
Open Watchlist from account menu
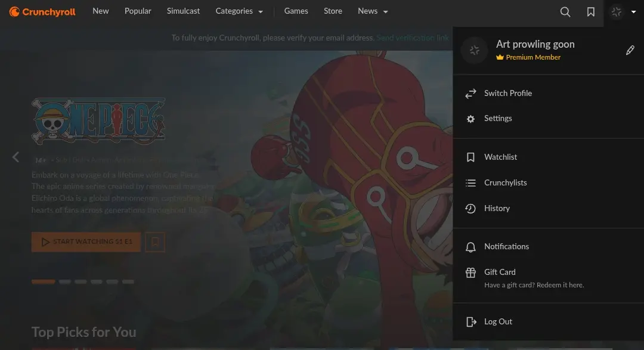(x=549, y=157)
